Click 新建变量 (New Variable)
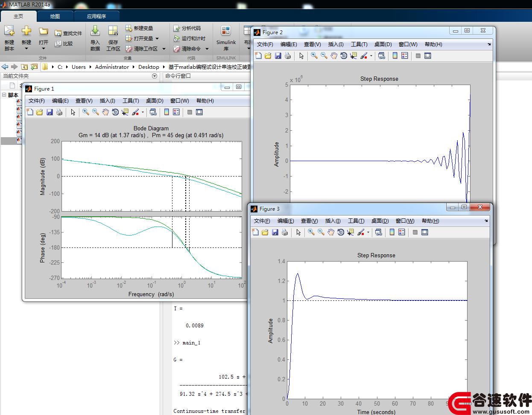Viewport: 532px width, 415px height. [x=139, y=28]
